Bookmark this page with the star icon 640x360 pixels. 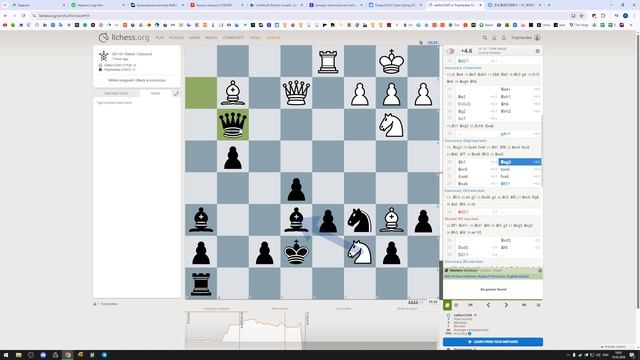click(x=582, y=16)
